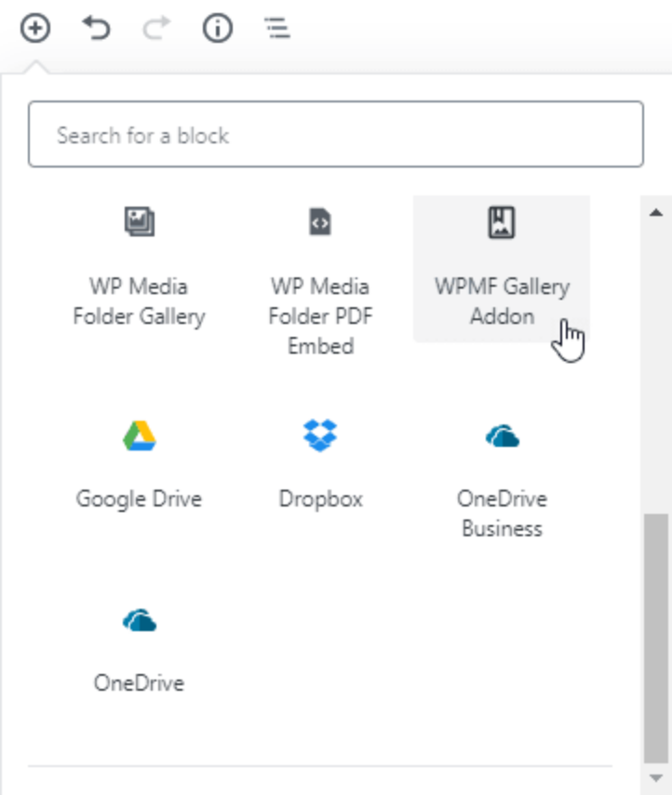672x795 pixels.
Task: Add the Dropbox block icon
Action: (320, 435)
